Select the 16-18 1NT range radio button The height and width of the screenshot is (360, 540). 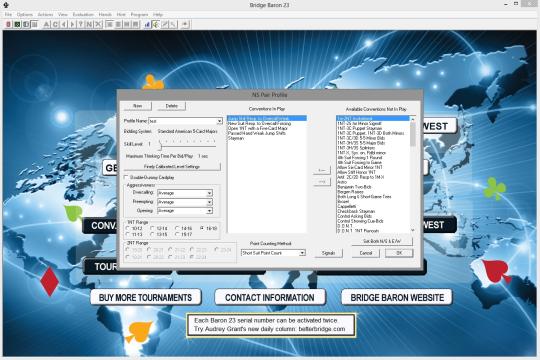coord(202,228)
